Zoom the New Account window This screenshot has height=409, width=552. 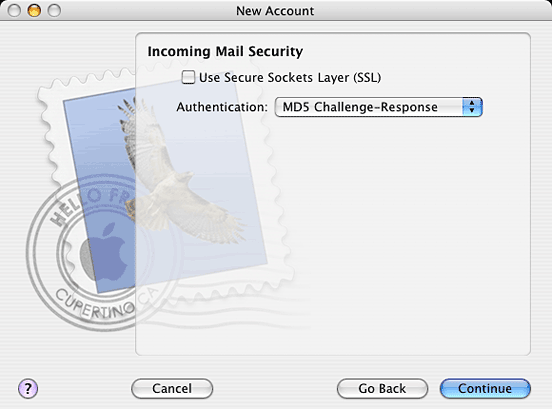point(54,11)
